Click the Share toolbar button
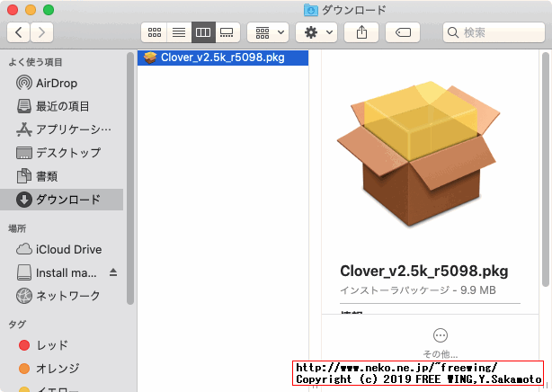The image size is (552, 392). click(361, 32)
